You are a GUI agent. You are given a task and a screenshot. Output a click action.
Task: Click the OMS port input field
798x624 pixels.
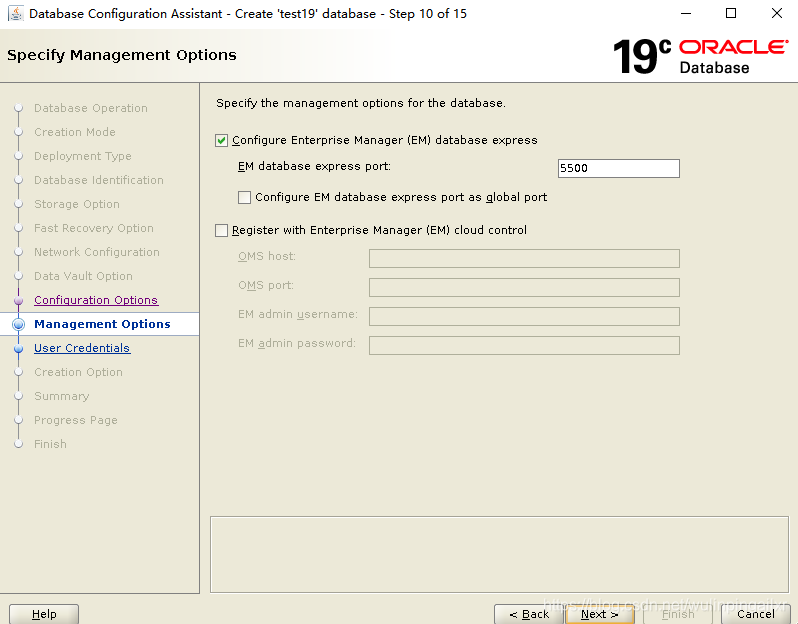(x=524, y=288)
